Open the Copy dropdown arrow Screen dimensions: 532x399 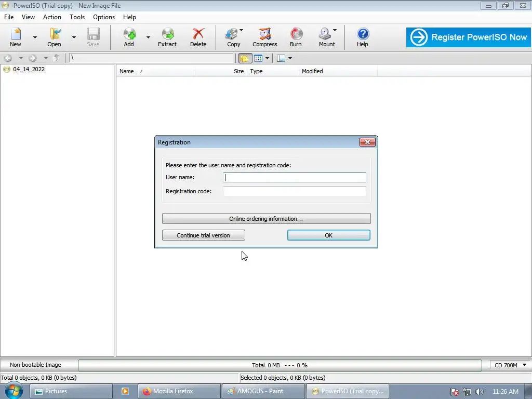point(241,30)
